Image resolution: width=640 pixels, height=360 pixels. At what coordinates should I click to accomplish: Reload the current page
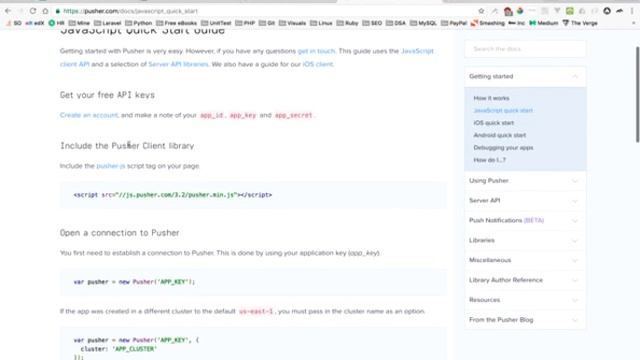pos(33,11)
